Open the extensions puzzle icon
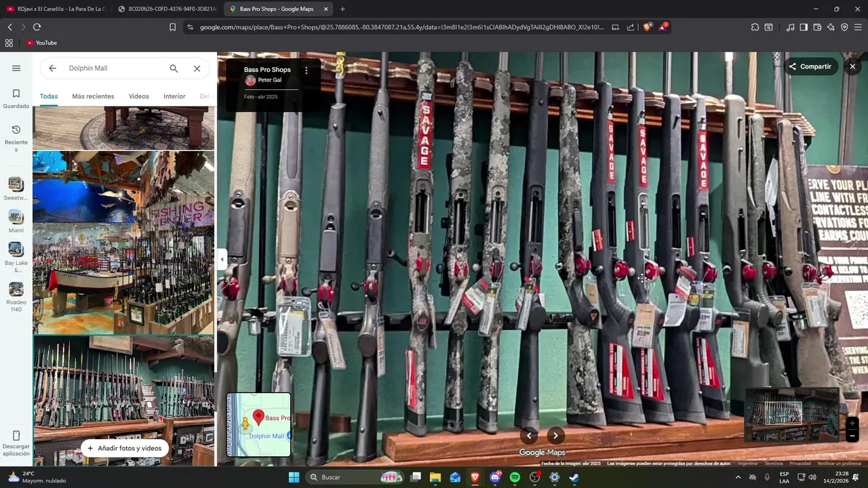868x488 pixels. tap(755, 27)
